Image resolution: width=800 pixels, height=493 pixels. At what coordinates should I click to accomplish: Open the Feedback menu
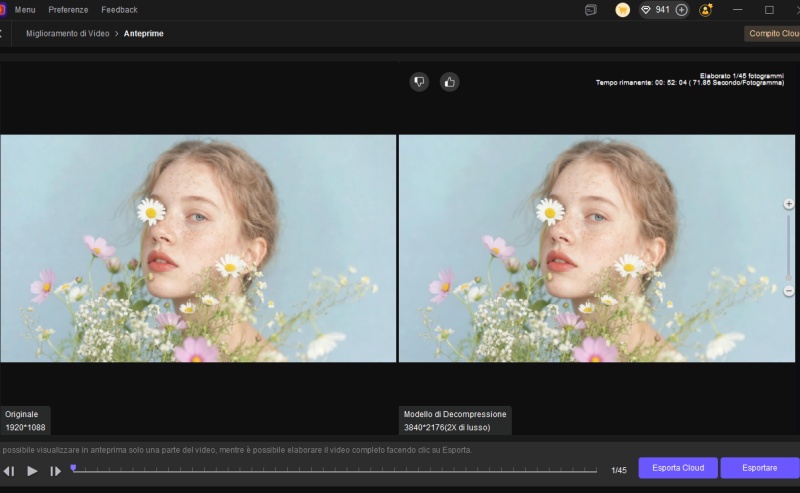pos(119,9)
